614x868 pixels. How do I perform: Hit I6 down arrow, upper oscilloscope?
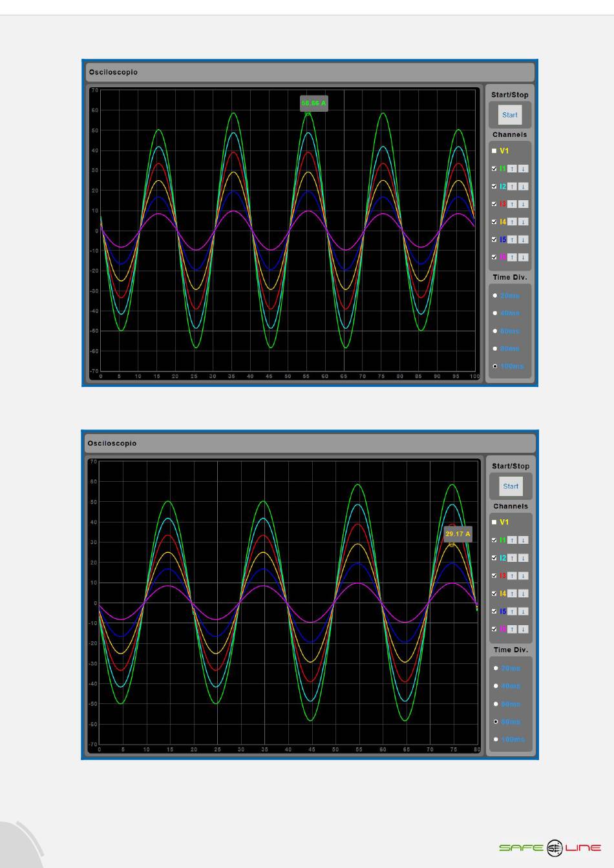click(x=524, y=257)
